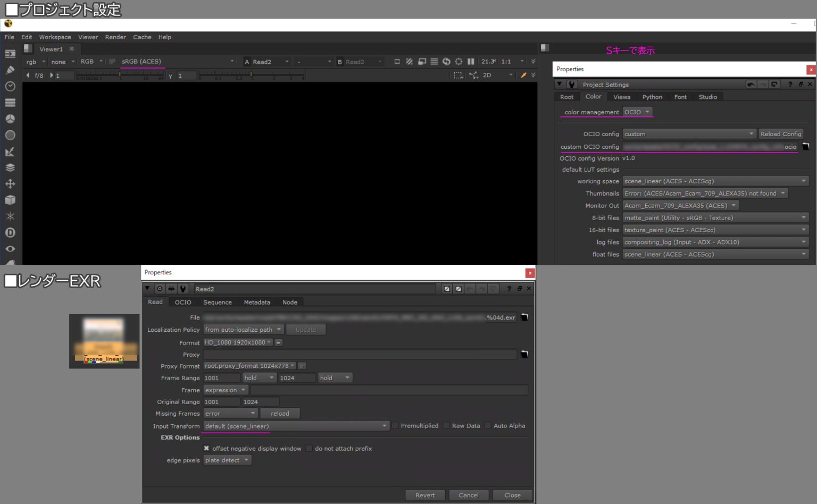This screenshot has width=817, height=504.
Task: Switch to the Metadata tab
Action: click(x=257, y=302)
